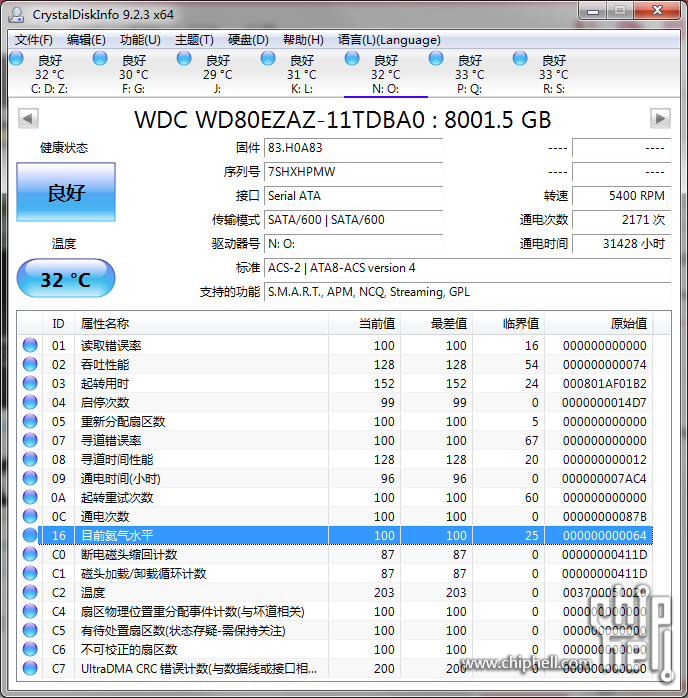This screenshot has height=698, width=688.
Task: Click the serial number field 7SHXHPMW
Action: pyautogui.click(x=354, y=172)
